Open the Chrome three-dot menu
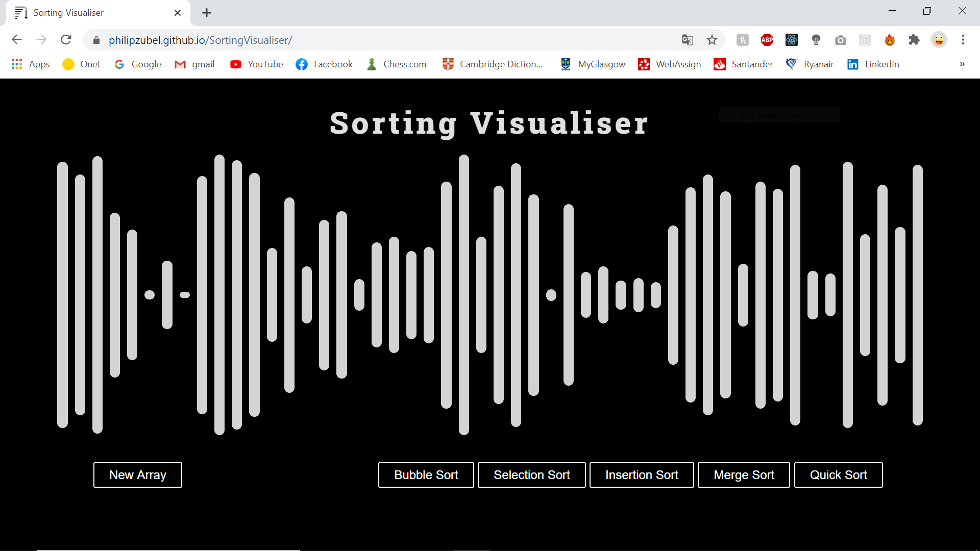This screenshot has width=980, height=551. click(x=964, y=40)
